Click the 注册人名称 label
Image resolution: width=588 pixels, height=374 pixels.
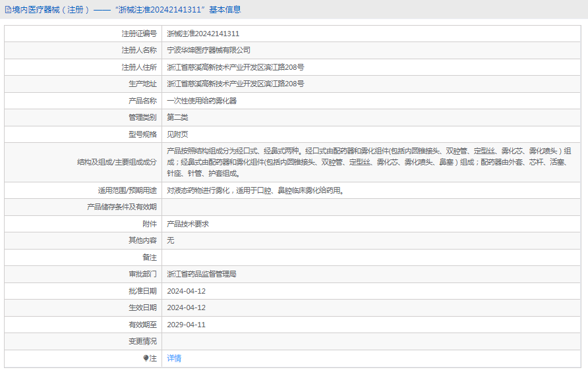tap(139, 50)
